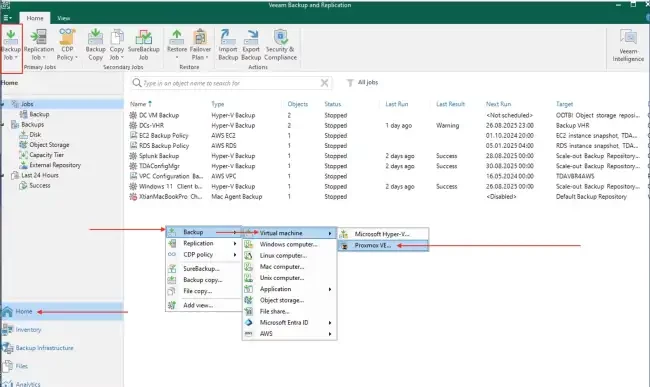Collapse the Jobs tree node

(x=3, y=104)
